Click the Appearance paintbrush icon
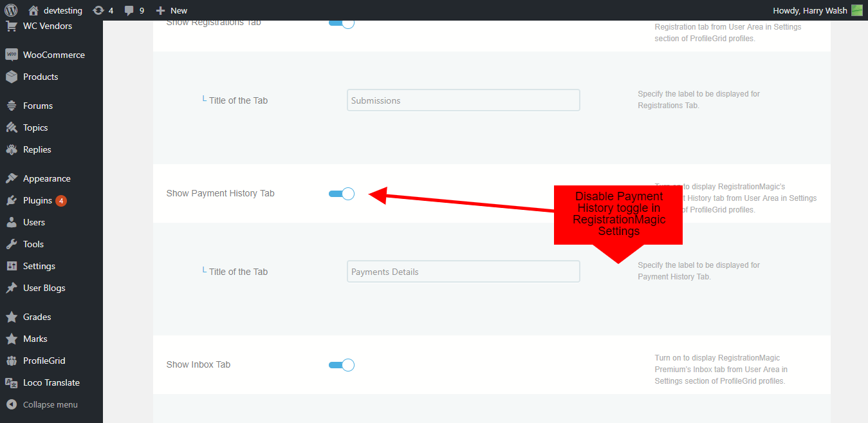Image resolution: width=868 pixels, height=423 pixels. (11, 178)
